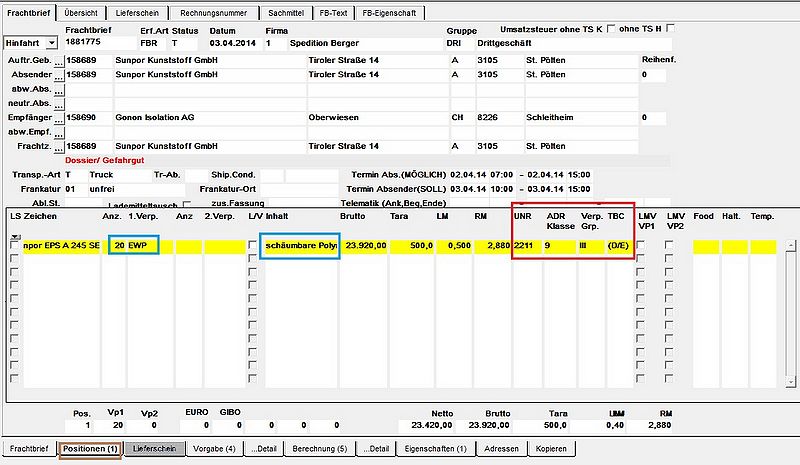The image size is (800, 465).
Task: Toggle LMV VP2 checkbox in the yellow row
Action: (669, 245)
